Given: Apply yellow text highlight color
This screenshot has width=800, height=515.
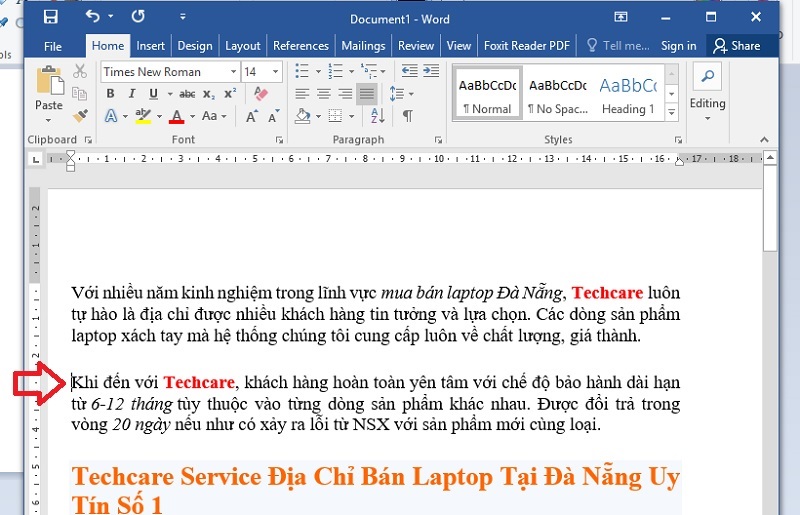Looking at the screenshot, I should pyautogui.click(x=143, y=116).
